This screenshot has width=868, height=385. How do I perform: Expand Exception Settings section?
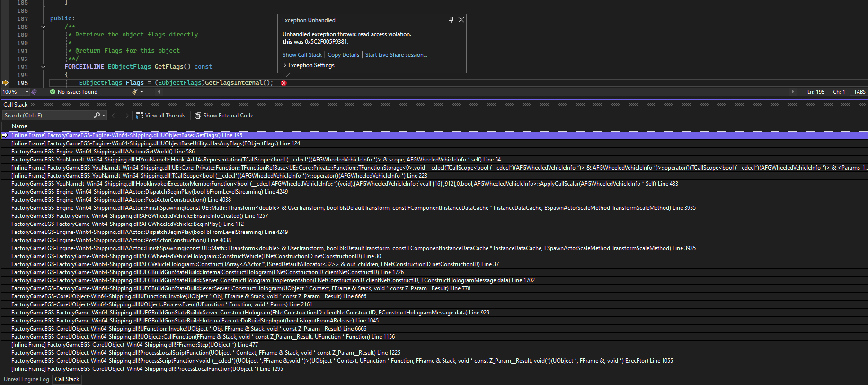click(309, 65)
